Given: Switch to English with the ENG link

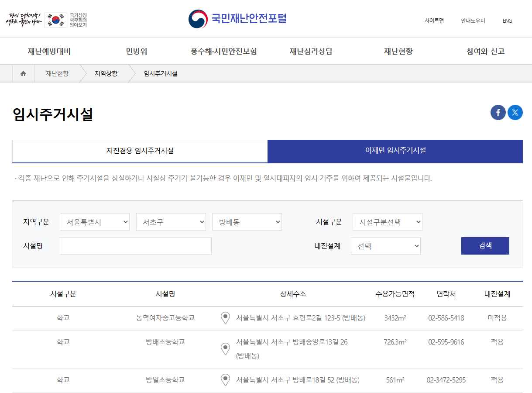Looking at the screenshot, I should point(507,21).
